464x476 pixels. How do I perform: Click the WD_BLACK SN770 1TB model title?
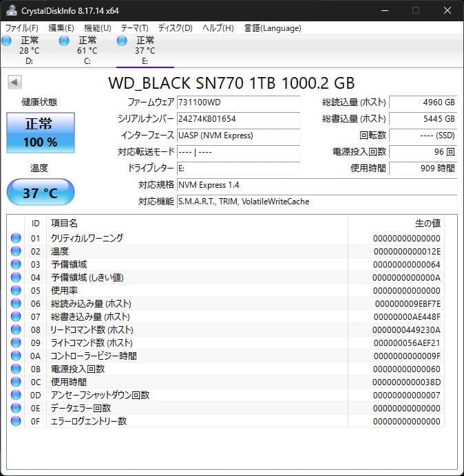pos(231,83)
